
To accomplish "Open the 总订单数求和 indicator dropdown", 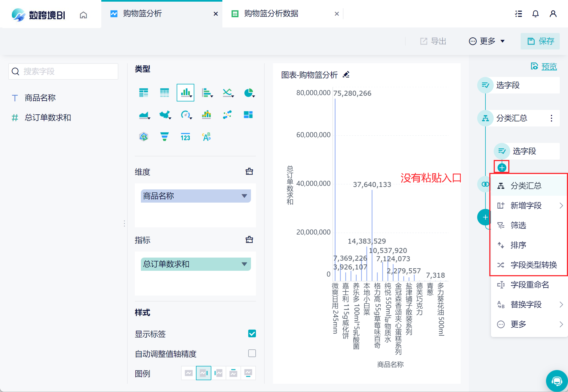I will (244, 264).
